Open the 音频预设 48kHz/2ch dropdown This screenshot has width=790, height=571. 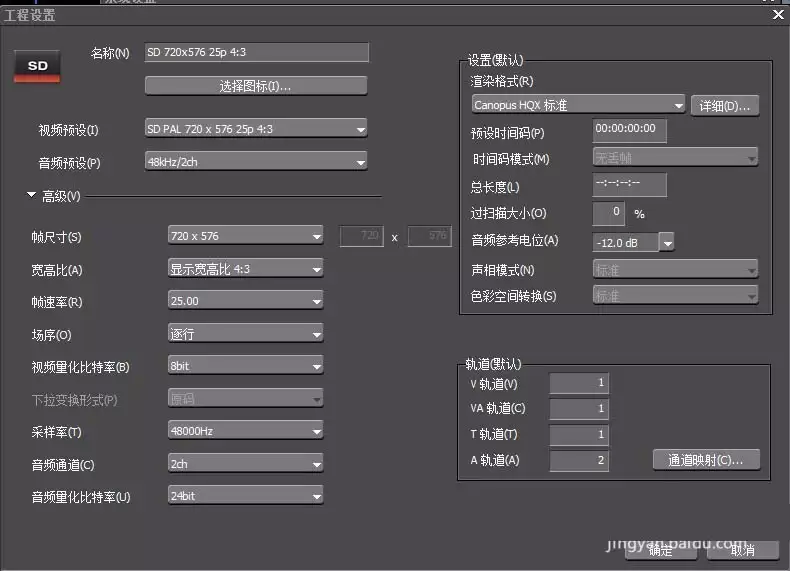pos(256,162)
